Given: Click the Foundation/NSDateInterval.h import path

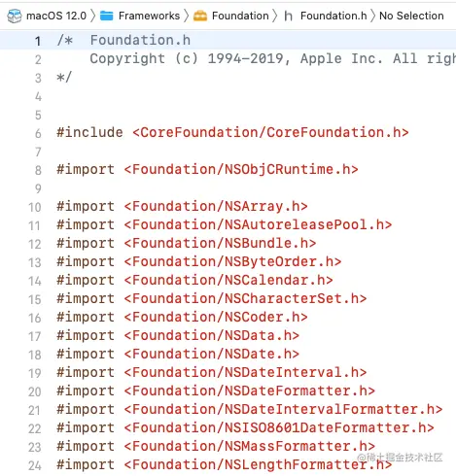Looking at the screenshot, I should (245, 372).
